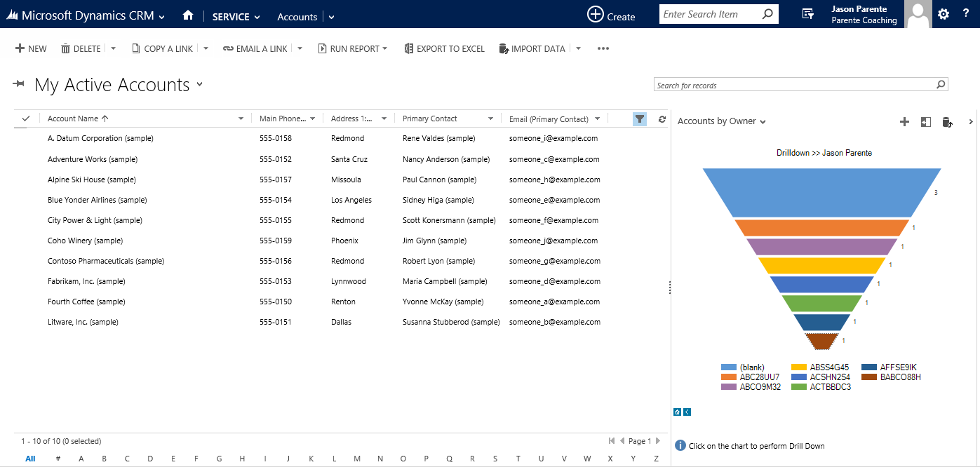Open A. Datum Corporation (sample) record
Screen dimensions: 980x467
click(100, 138)
